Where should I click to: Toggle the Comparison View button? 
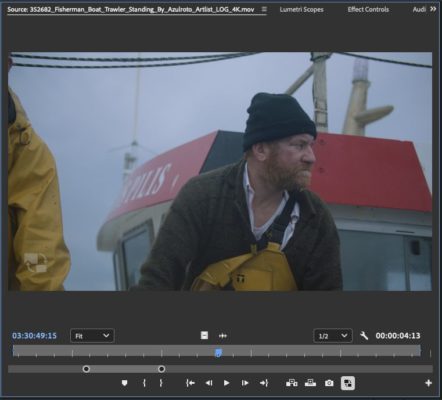[x=348, y=383]
